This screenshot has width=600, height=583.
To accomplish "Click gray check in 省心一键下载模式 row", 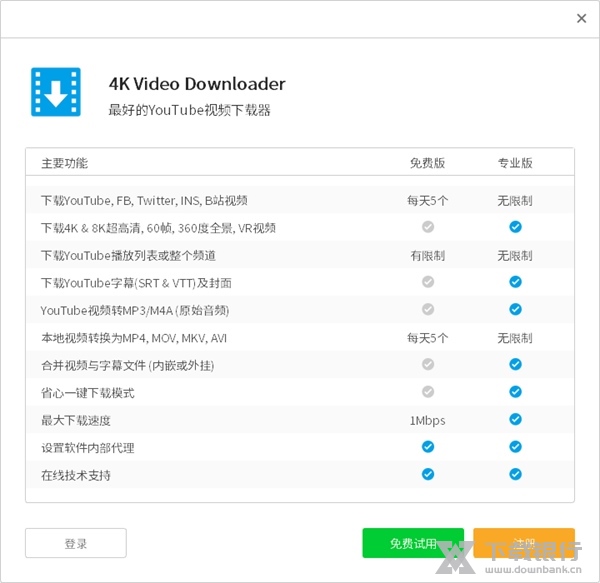I will [428, 392].
